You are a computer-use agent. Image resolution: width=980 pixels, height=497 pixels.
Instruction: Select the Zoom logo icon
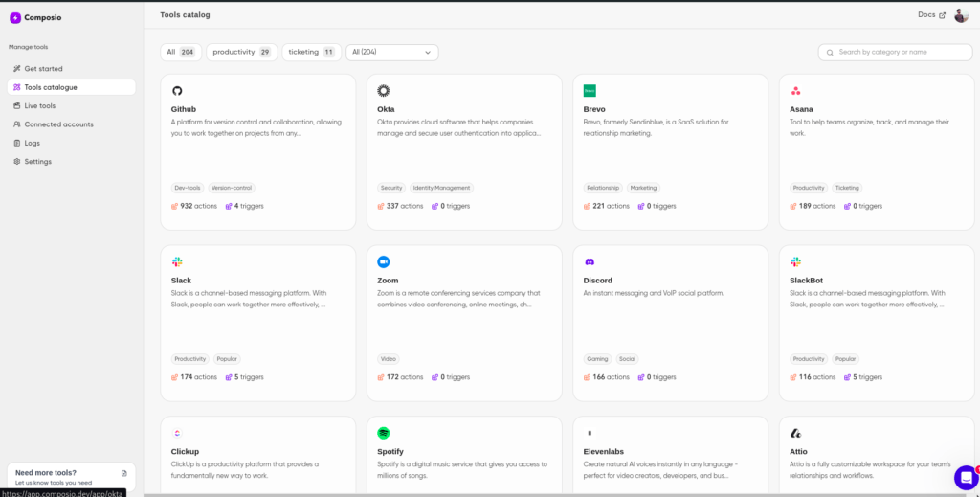[x=383, y=262]
